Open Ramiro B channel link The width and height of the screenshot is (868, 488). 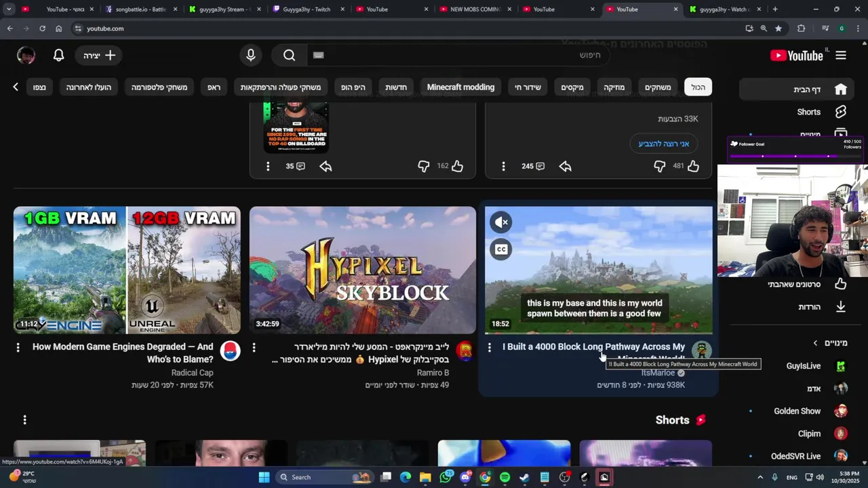pos(433,373)
